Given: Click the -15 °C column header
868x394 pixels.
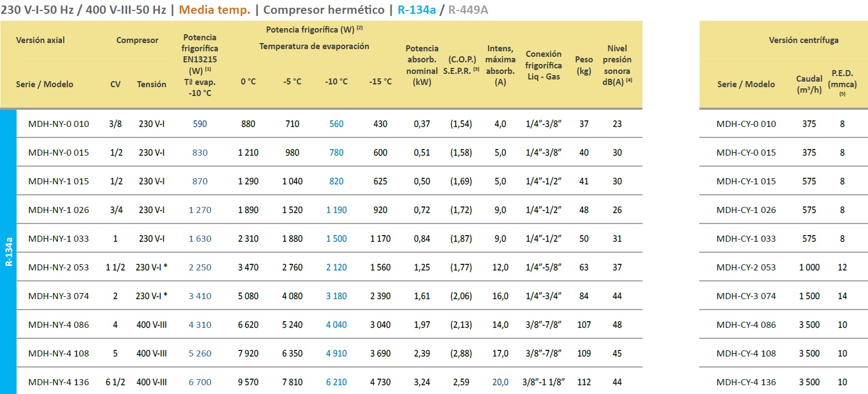Looking at the screenshot, I should [x=381, y=82].
